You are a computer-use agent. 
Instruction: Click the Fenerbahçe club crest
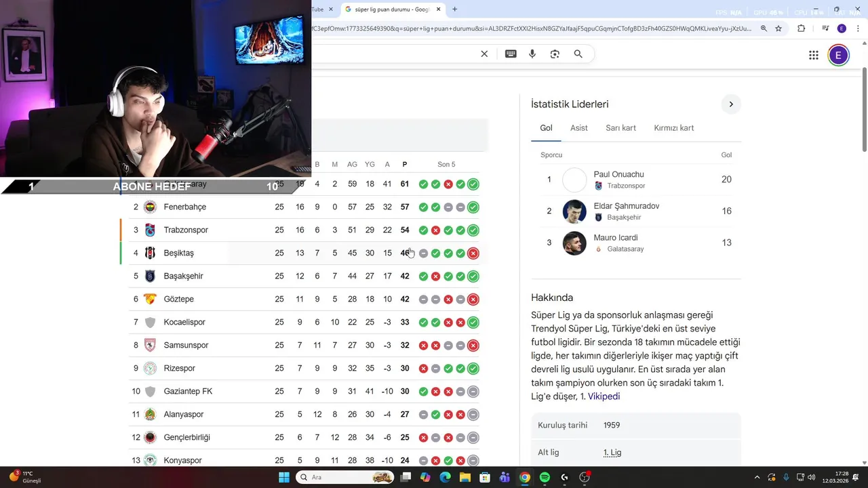click(150, 207)
